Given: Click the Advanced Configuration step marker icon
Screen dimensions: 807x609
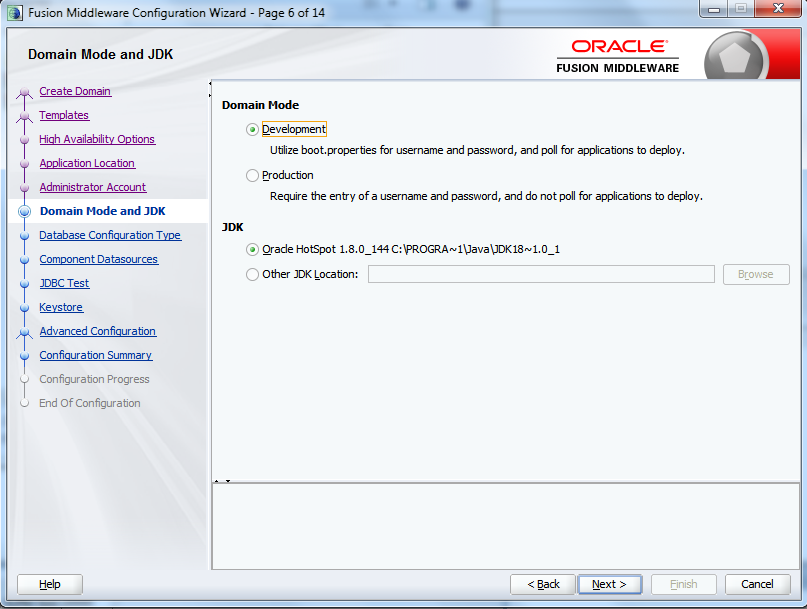Looking at the screenshot, I should (24, 334).
